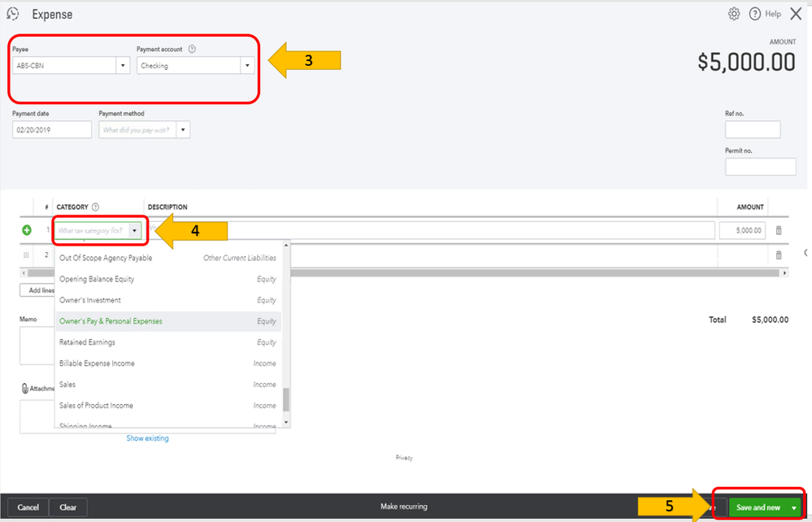Click the Add lines button
The height and width of the screenshot is (522, 812).
pyautogui.click(x=37, y=290)
